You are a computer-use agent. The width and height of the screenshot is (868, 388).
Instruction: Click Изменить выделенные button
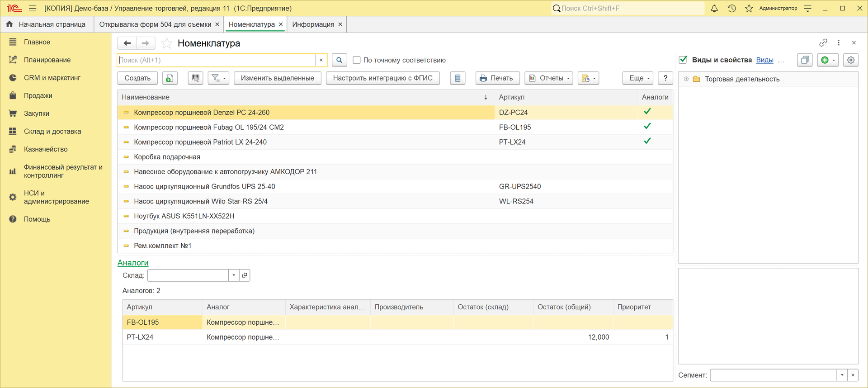pos(278,78)
